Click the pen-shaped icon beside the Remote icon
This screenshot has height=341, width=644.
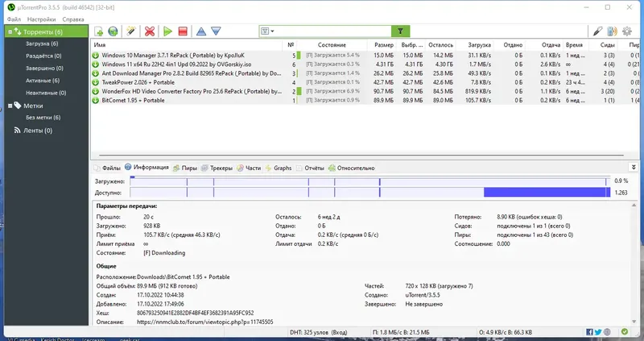point(597,31)
